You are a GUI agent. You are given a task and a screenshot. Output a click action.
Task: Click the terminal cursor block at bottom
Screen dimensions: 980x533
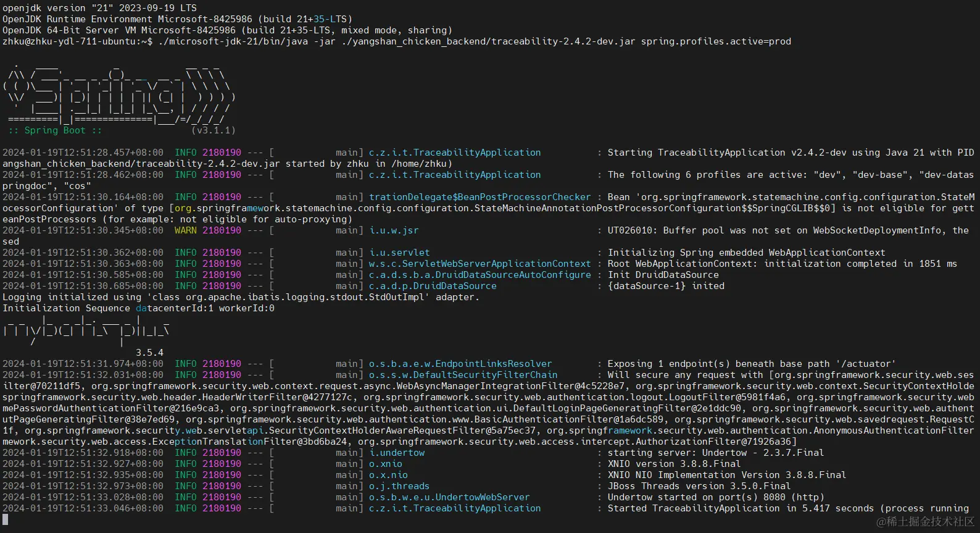point(5,519)
